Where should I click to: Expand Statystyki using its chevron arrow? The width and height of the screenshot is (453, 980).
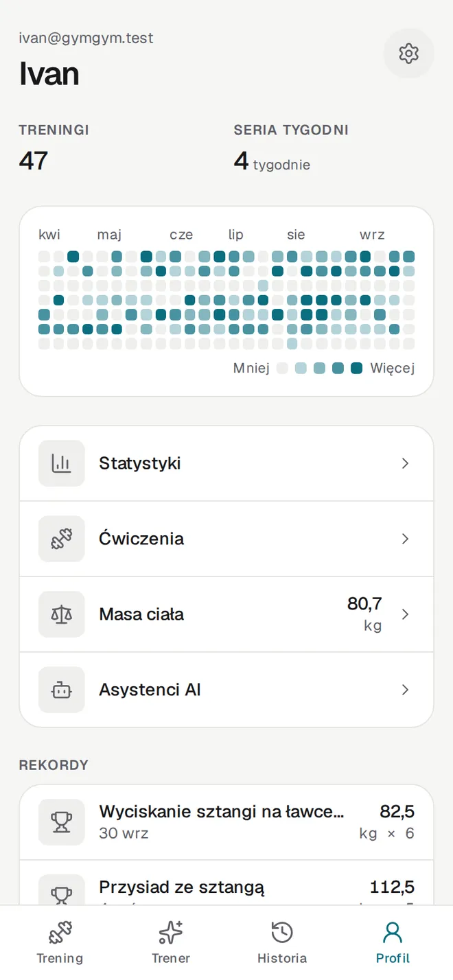click(x=405, y=463)
